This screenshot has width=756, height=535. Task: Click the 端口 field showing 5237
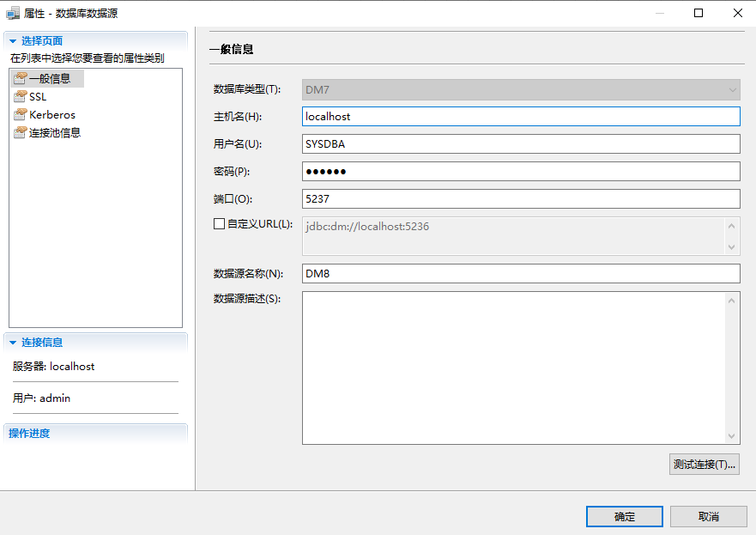(521, 198)
